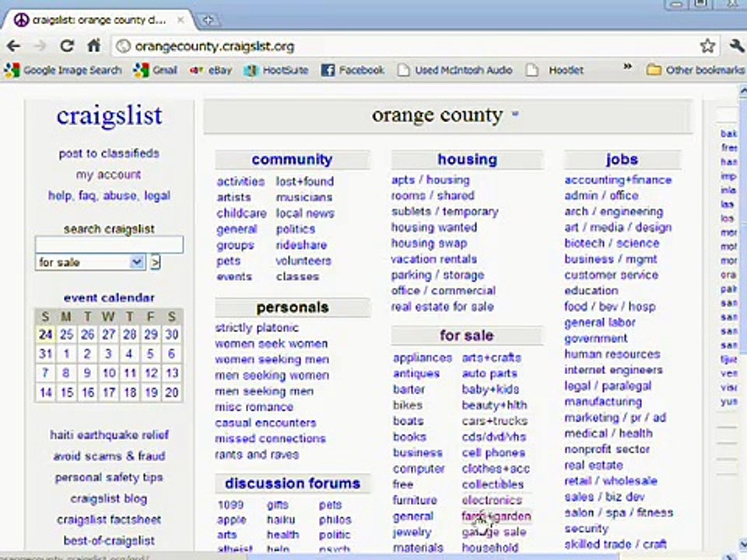Image resolution: width=747 pixels, height=560 pixels.
Task: Open discussion forums header
Action: pyautogui.click(x=293, y=483)
